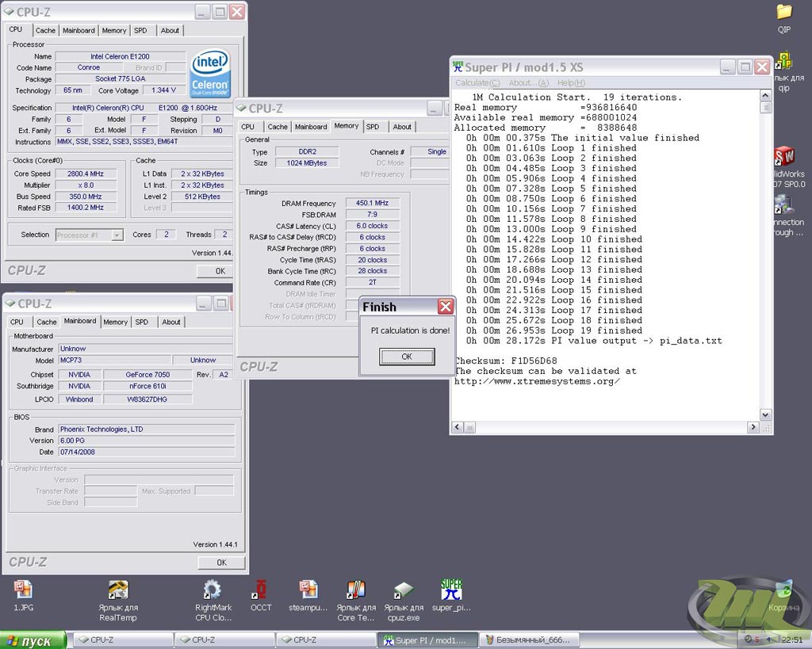
Task: Open the About menu in Super PI
Action: click(x=528, y=82)
